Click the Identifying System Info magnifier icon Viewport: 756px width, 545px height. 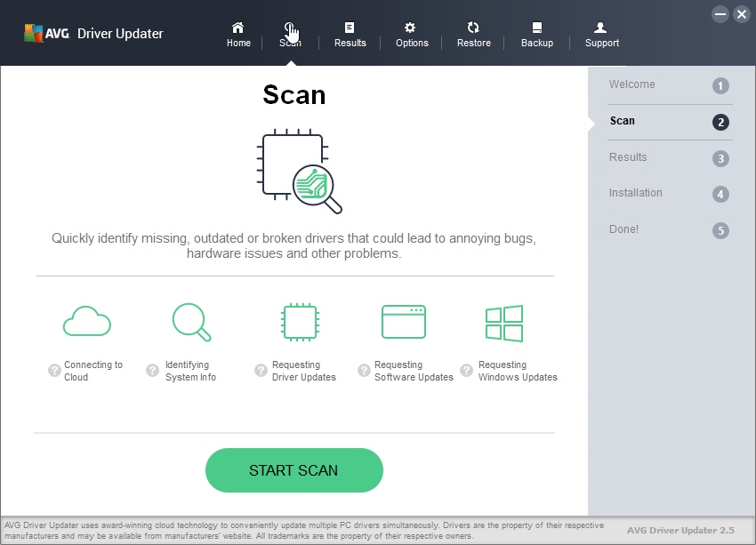191,322
